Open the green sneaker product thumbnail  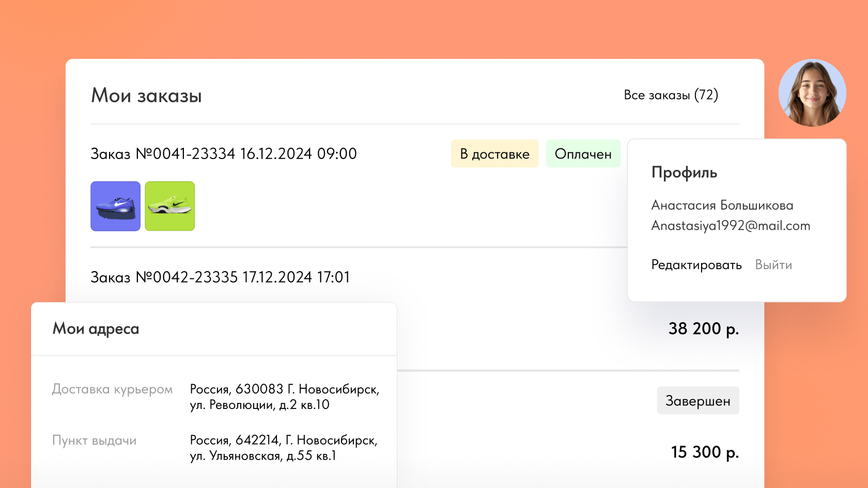tap(169, 206)
